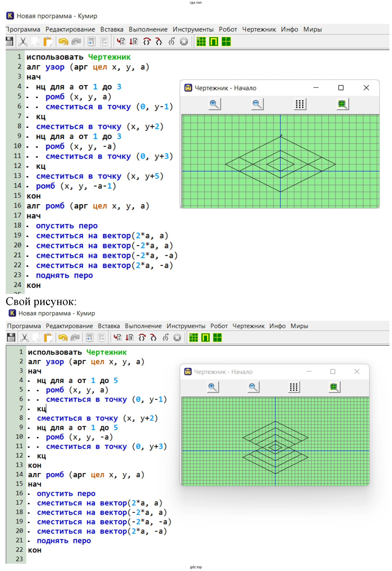Click the Paste clipboard icon in top toolbar
Viewport: 392px width, 571px height.
48,42
